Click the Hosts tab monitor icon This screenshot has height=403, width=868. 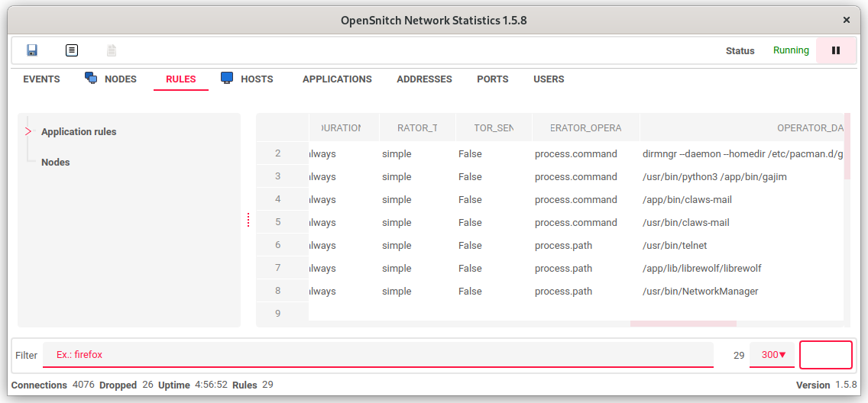(227, 78)
